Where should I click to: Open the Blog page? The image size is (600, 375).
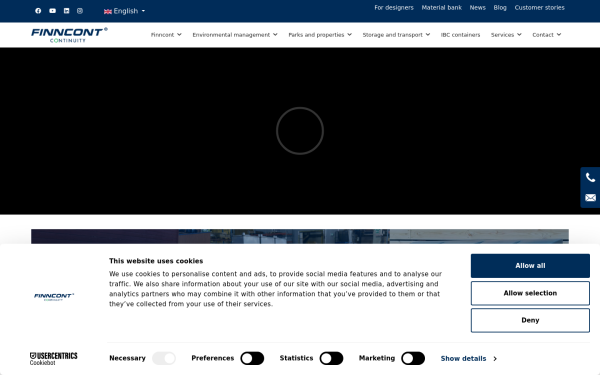click(x=500, y=8)
